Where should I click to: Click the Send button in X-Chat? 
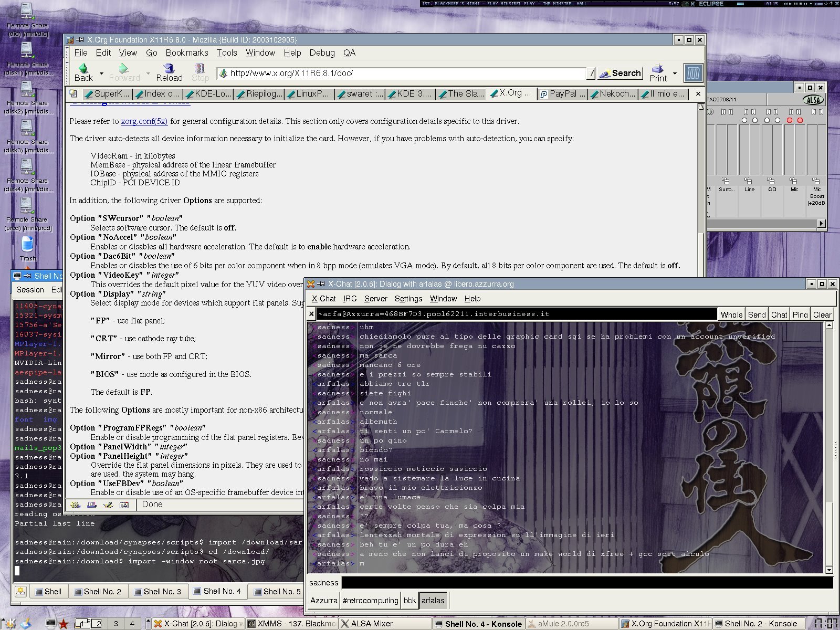(x=757, y=314)
